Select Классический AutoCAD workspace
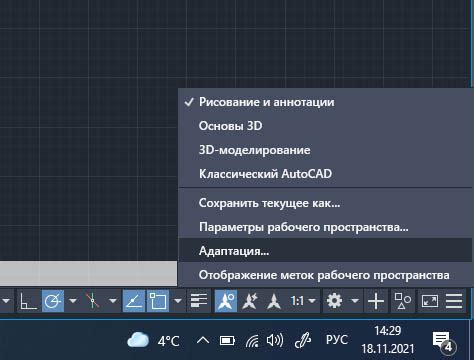The height and width of the screenshot is (360, 474). [x=325, y=174]
